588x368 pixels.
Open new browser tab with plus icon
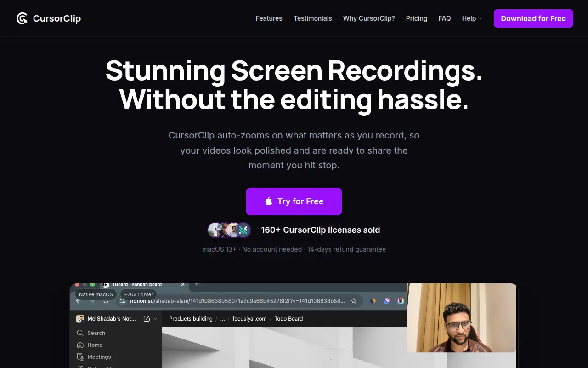(197, 285)
